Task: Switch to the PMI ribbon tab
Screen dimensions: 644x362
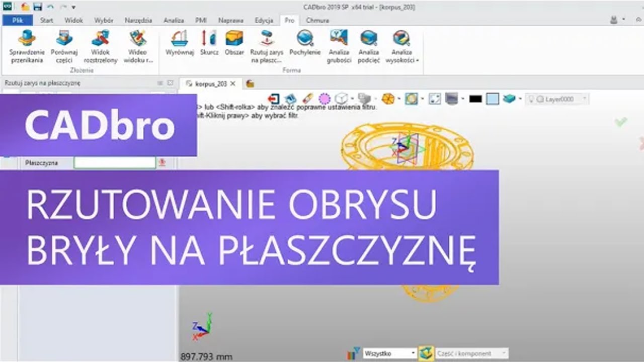Action: coord(201,21)
